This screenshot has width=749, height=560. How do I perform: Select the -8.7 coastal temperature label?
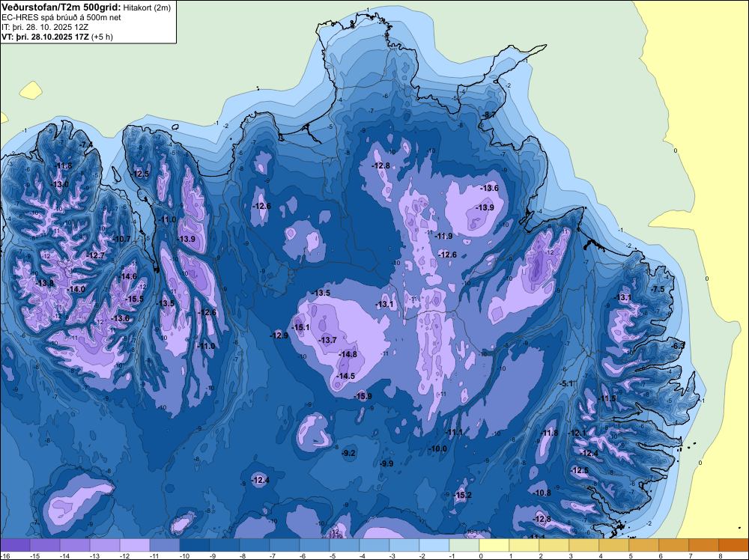[488, 115]
